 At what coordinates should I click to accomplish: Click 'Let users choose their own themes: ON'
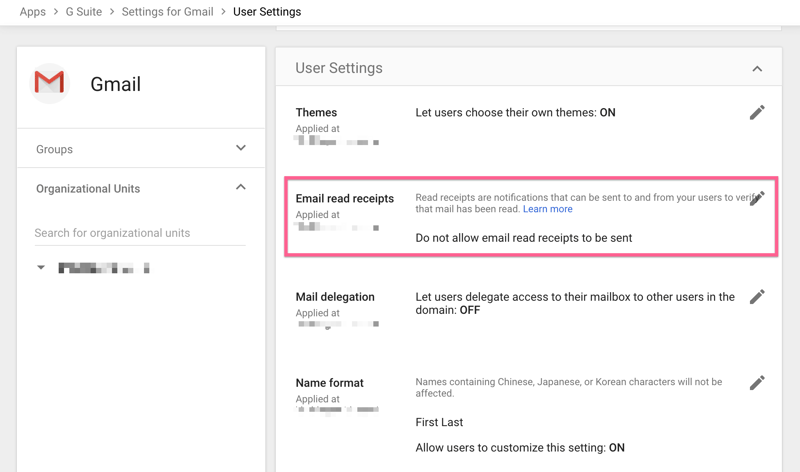tap(515, 112)
